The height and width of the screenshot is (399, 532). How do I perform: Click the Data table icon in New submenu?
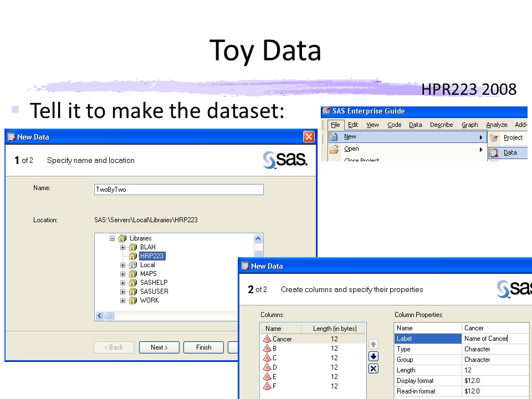pos(494,153)
